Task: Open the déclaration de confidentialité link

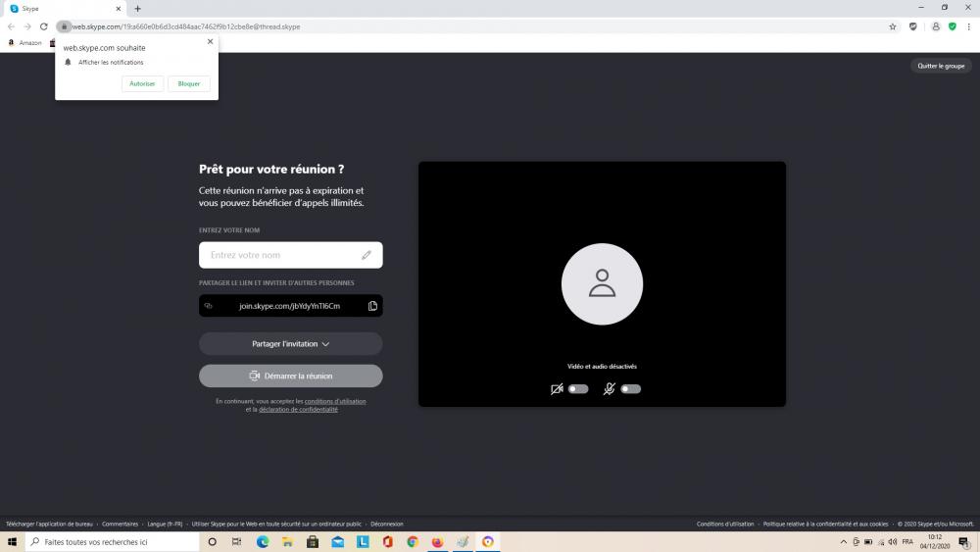Action: [x=298, y=410]
